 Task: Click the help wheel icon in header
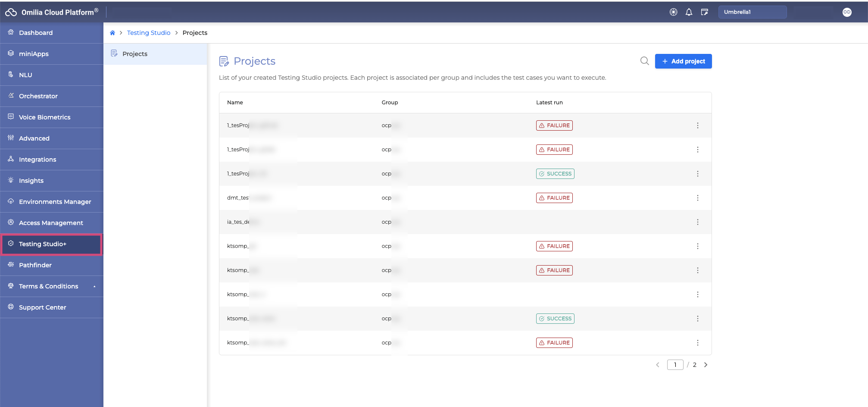pos(673,12)
